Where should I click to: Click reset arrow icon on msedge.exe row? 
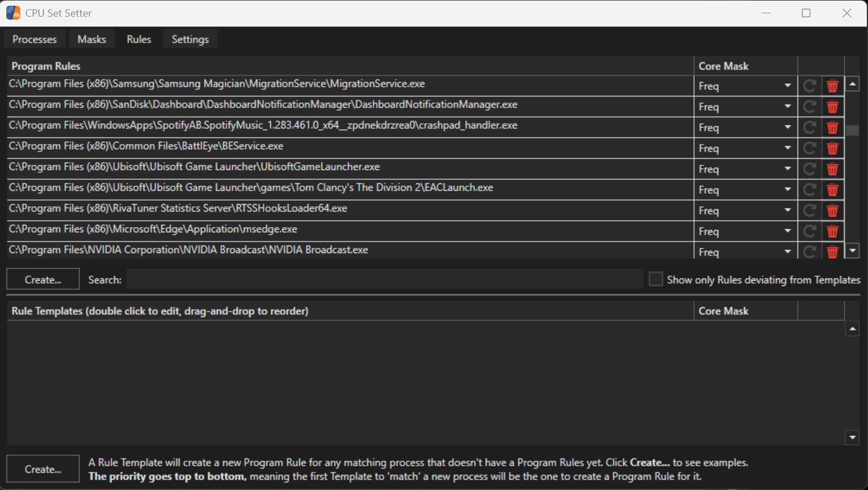pos(810,231)
